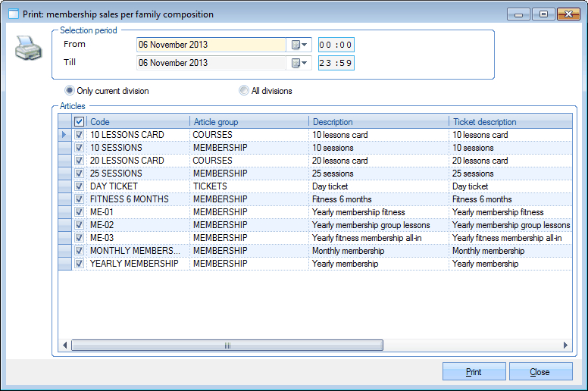588x391 pixels.
Task: Open the From date calendar picker
Action: [299, 45]
